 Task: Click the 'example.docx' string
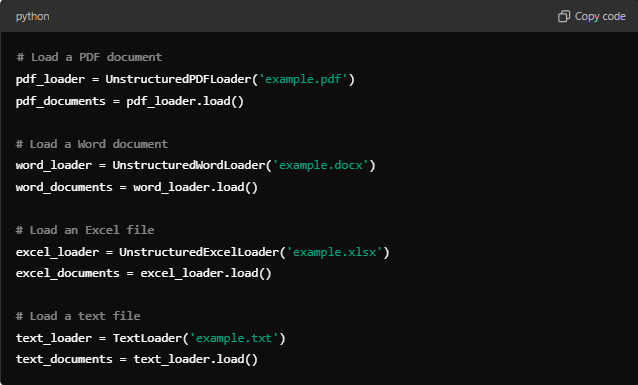[320, 165]
